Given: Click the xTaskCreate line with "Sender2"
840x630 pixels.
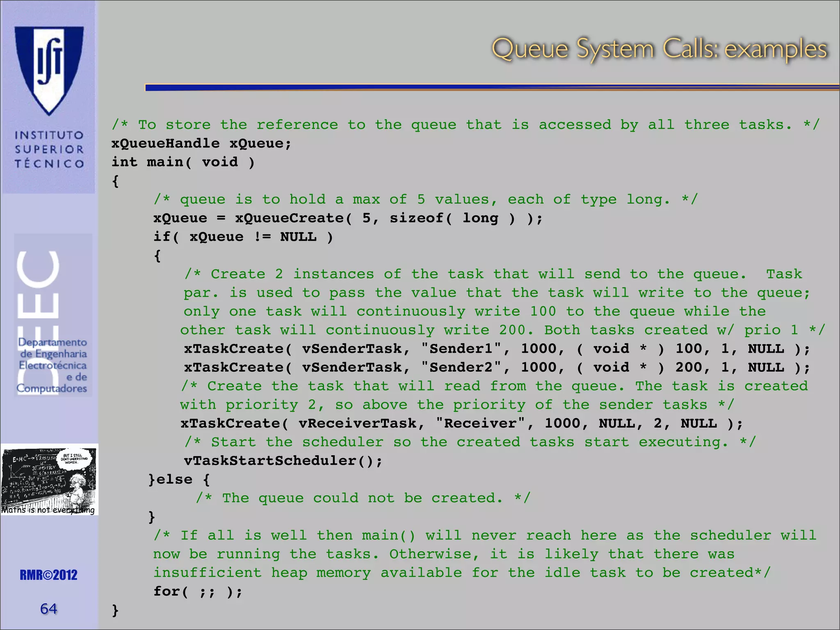Looking at the screenshot, I should coord(497,367).
